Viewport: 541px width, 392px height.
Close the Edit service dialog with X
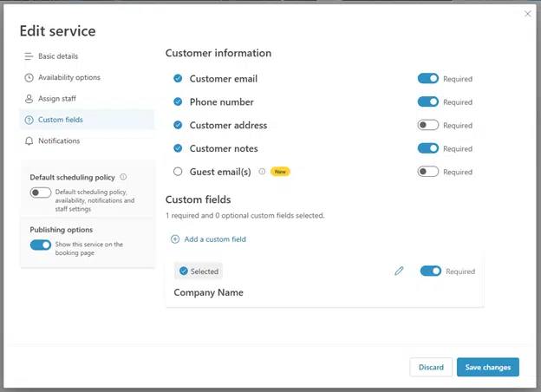click(527, 14)
